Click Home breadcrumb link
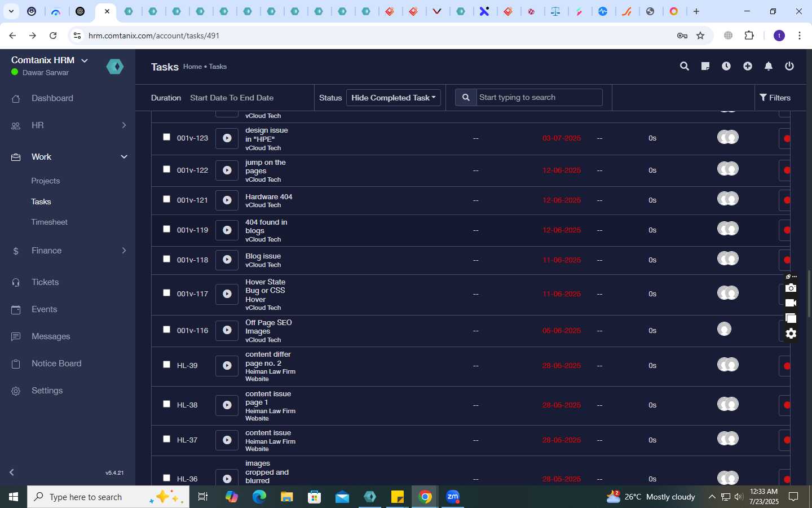The width and height of the screenshot is (812, 508). pyautogui.click(x=192, y=67)
